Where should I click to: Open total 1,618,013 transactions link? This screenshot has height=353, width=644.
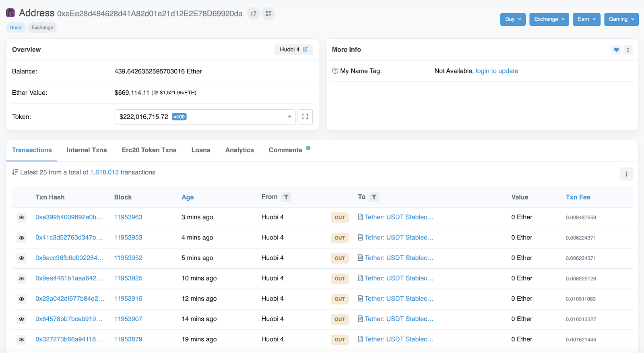104,172
